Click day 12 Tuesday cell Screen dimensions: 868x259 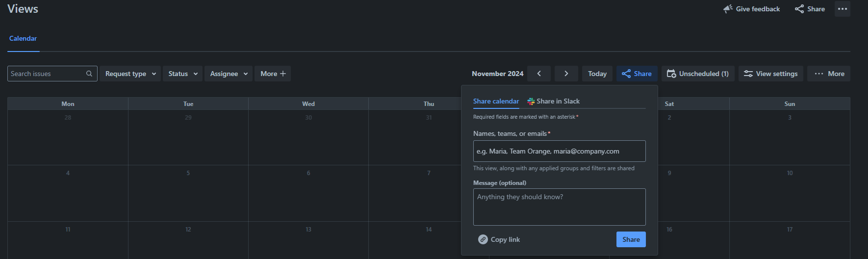tap(188, 240)
